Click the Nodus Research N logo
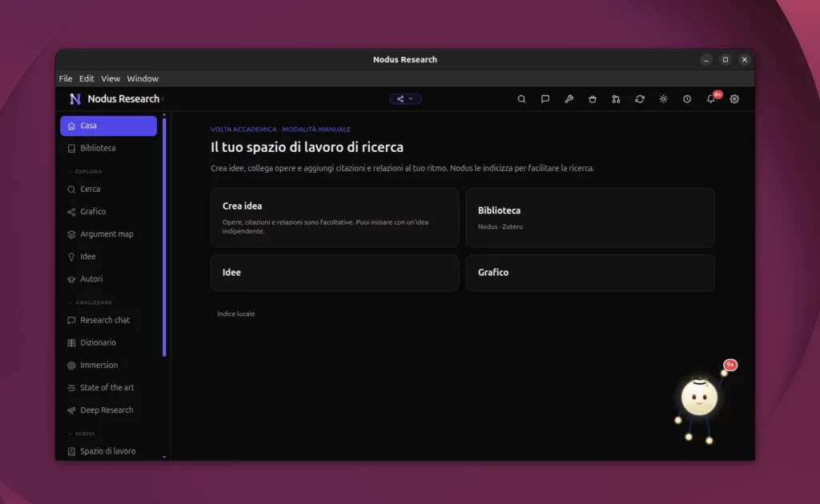Image resolution: width=820 pixels, height=504 pixels. coord(75,98)
